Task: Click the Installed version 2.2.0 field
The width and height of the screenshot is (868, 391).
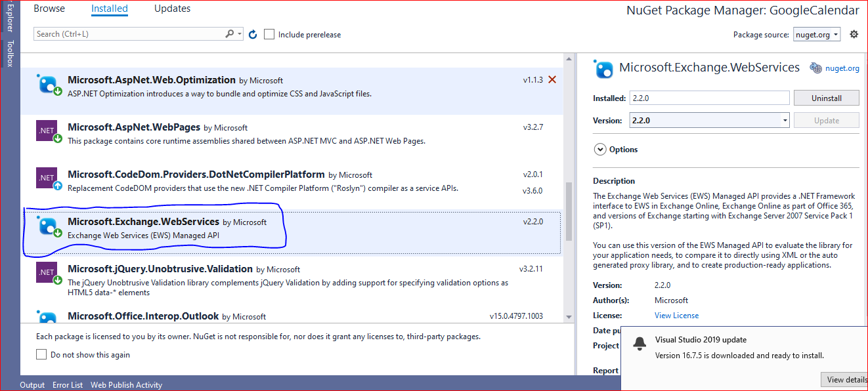Action: (x=709, y=98)
